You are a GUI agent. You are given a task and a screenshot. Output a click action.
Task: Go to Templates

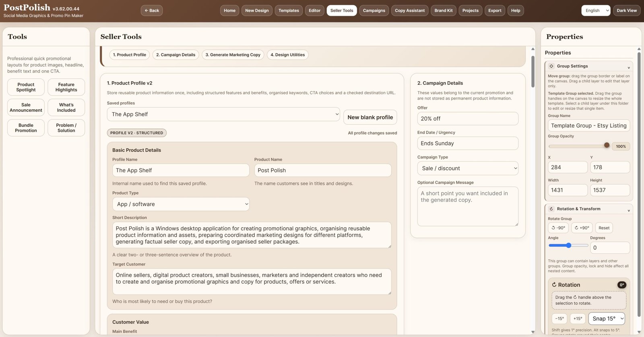(x=289, y=10)
